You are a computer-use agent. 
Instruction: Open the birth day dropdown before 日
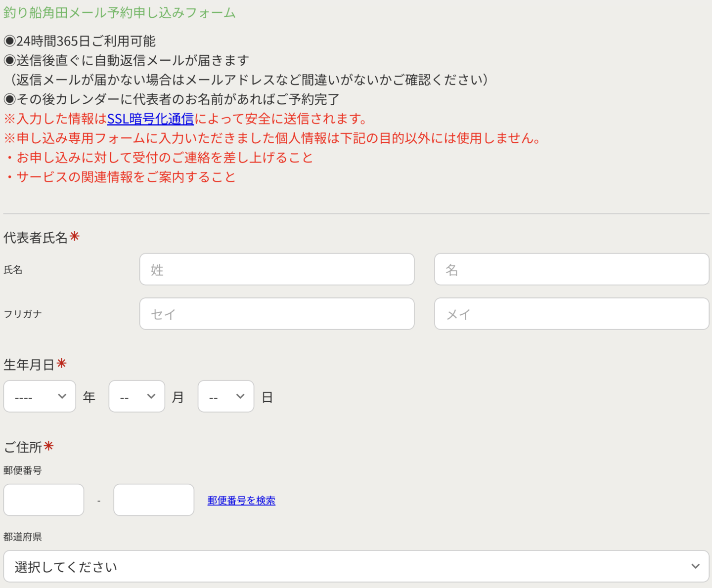click(x=226, y=396)
